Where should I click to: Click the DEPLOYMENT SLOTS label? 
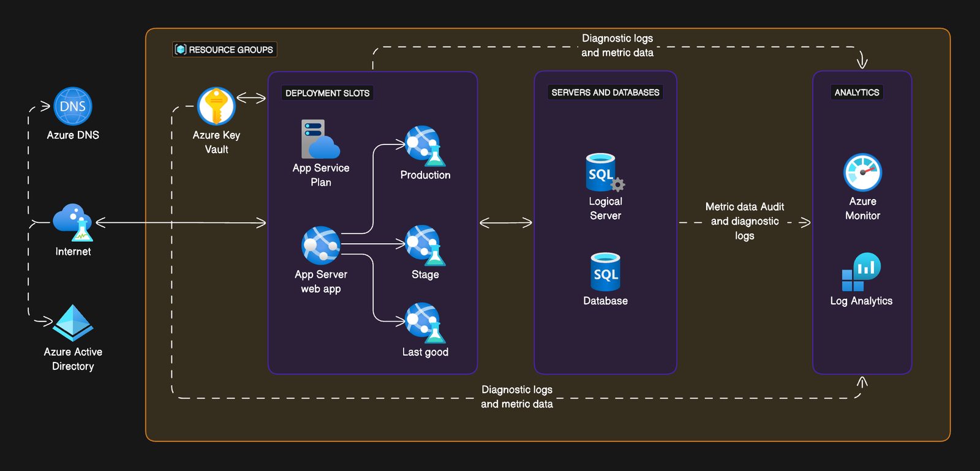pos(328,93)
